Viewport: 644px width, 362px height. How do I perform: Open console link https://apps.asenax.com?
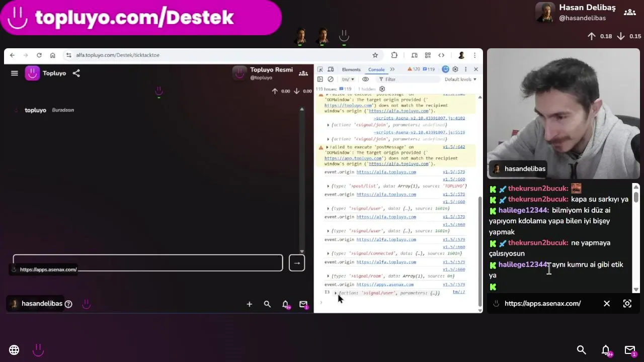tap(385, 285)
